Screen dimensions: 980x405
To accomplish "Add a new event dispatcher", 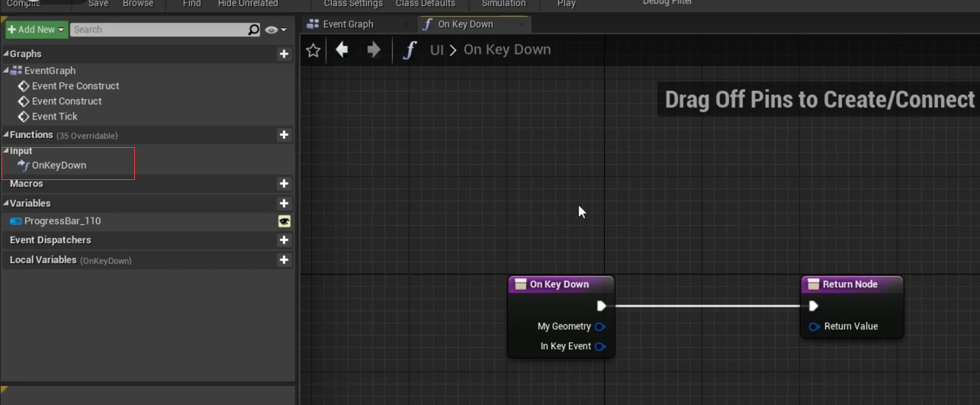I will tap(284, 240).
